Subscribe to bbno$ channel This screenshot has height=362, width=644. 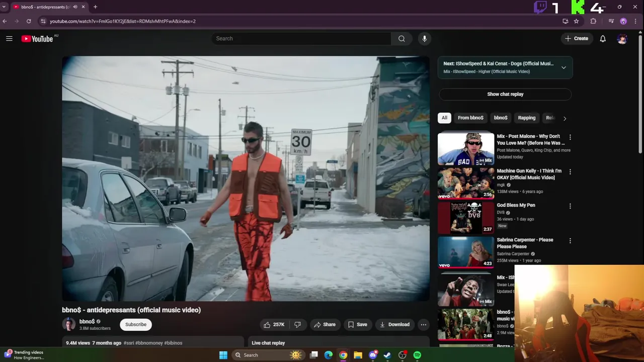point(136,324)
